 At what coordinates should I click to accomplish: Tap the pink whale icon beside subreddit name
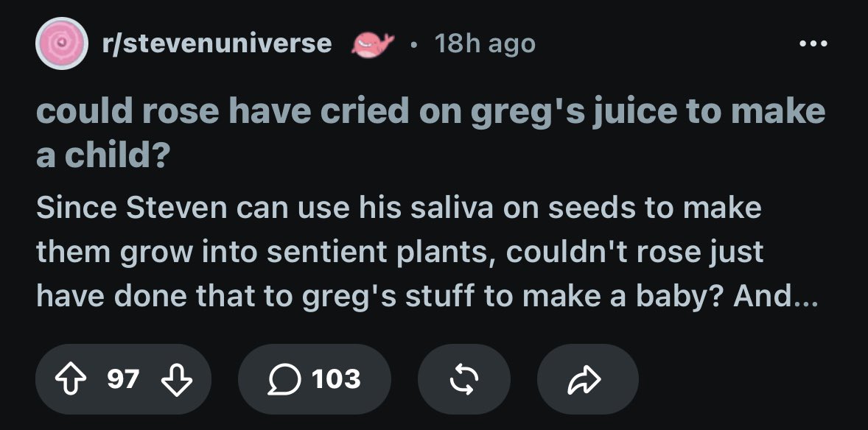pos(372,44)
